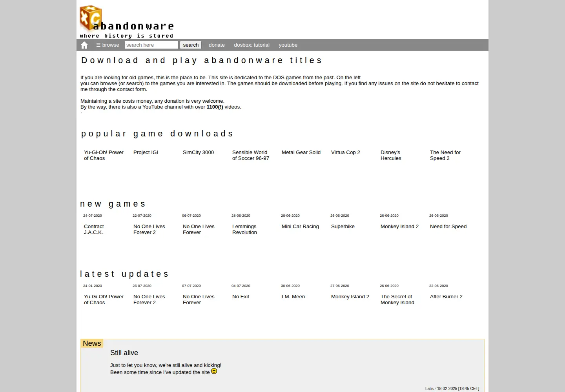The height and width of the screenshot is (392, 565).
Task: Open Contract J.A.C.K. game page
Action: pyautogui.click(x=94, y=229)
